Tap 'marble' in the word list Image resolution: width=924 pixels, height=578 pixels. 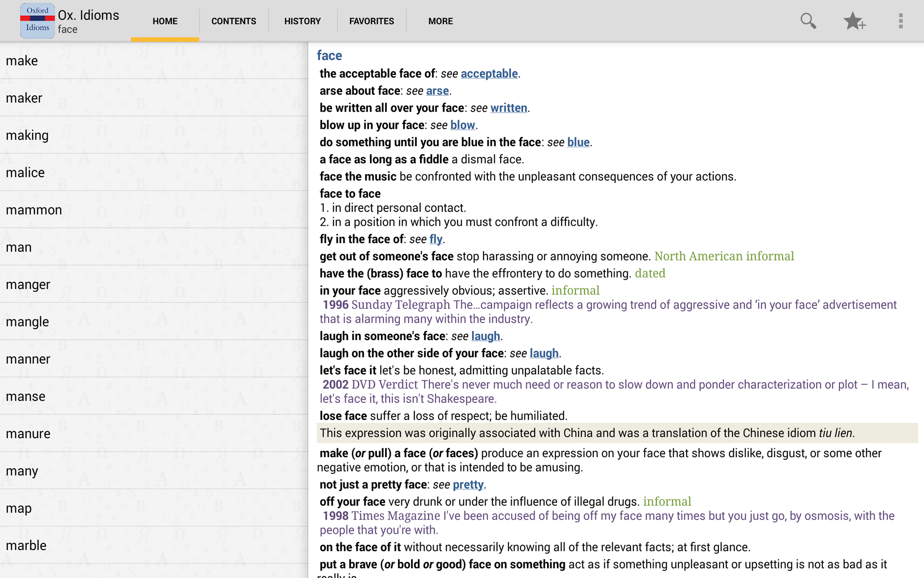26,545
